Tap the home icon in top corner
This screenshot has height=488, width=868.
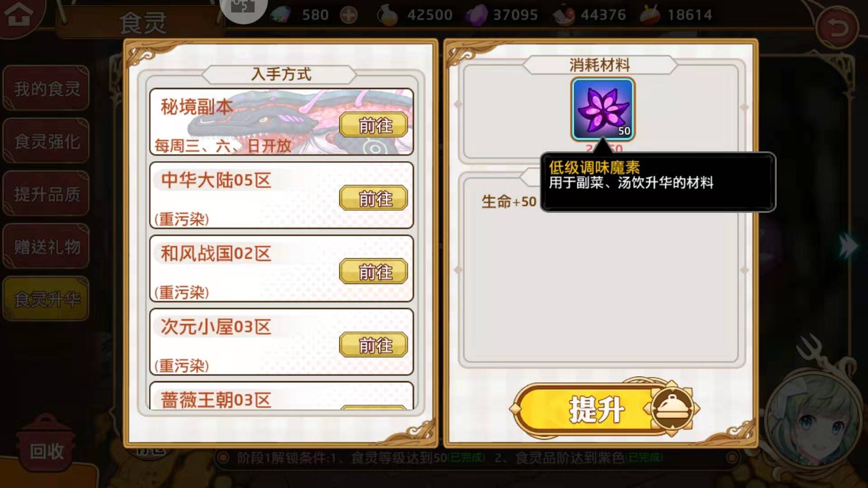tap(18, 16)
